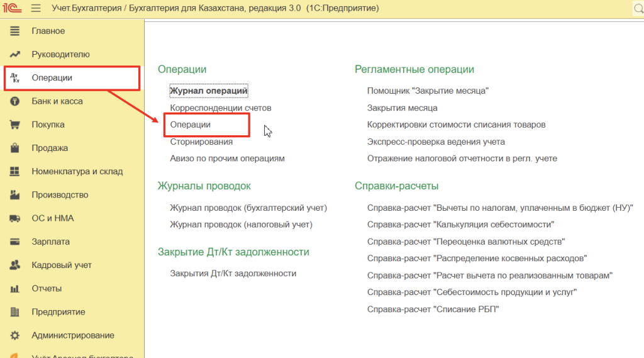
Task: Click the Руководителю chart icon
Action: pyautogui.click(x=15, y=55)
